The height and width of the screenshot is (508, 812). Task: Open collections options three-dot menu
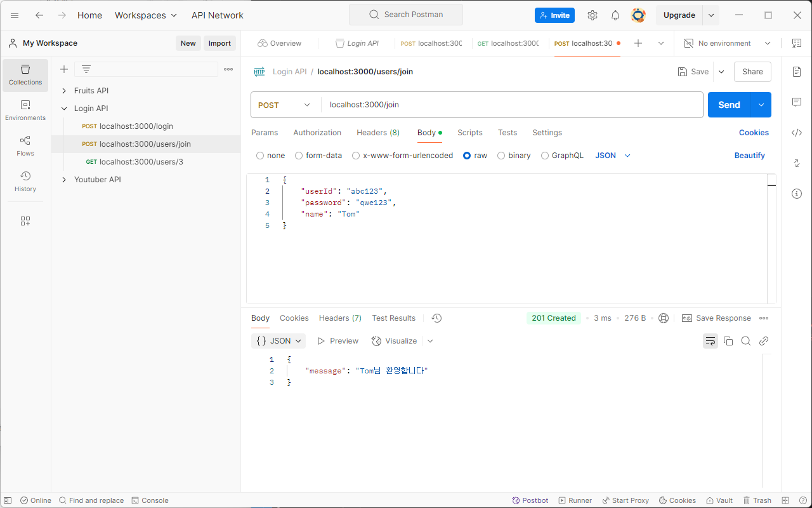[x=228, y=69]
